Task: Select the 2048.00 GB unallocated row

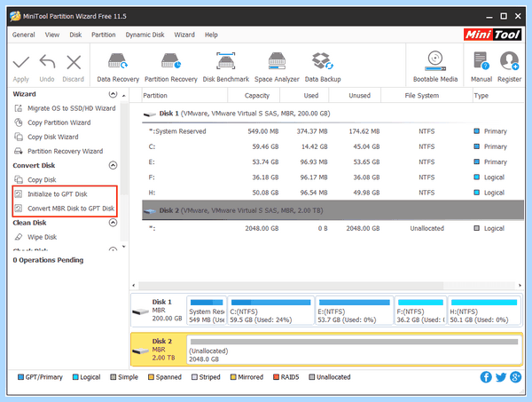Action: tap(332, 228)
